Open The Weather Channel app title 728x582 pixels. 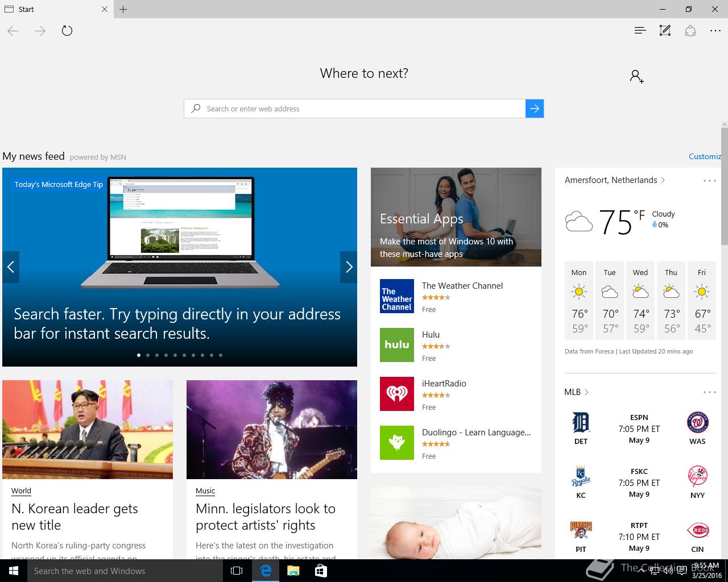(462, 286)
